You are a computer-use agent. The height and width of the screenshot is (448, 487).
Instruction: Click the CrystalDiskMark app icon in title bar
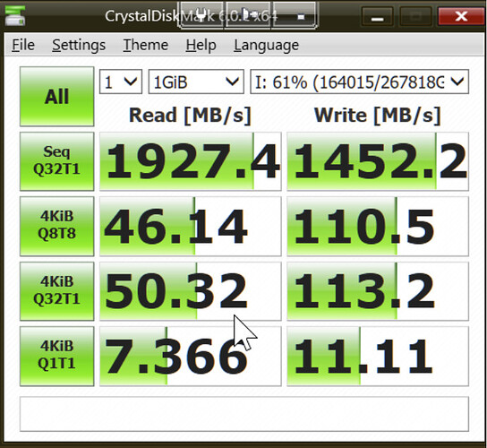tap(14, 15)
